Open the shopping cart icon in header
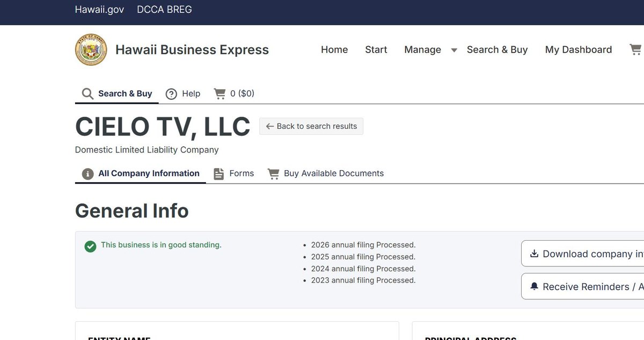The width and height of the screenshot is (644, 340). pyautogui.click(x=635, y=49)
